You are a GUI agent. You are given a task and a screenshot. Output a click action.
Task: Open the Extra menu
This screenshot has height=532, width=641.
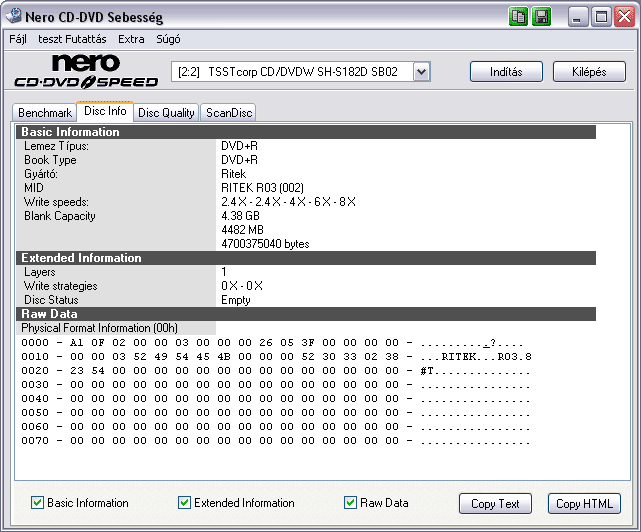(131, 39)
